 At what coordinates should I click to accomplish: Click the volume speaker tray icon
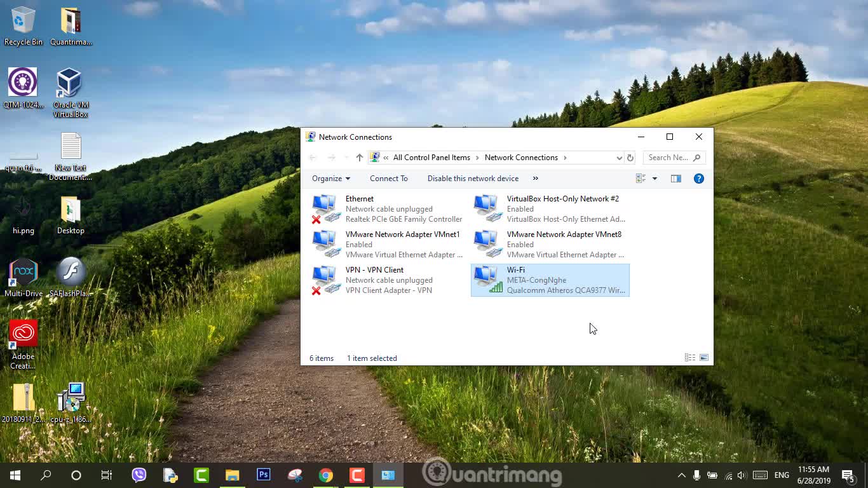743,475
